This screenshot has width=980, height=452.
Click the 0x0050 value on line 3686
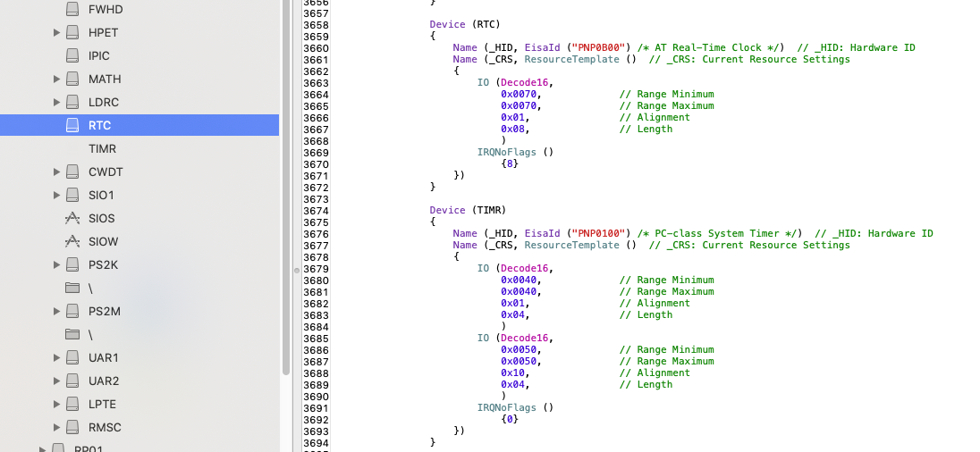[518, 349]
